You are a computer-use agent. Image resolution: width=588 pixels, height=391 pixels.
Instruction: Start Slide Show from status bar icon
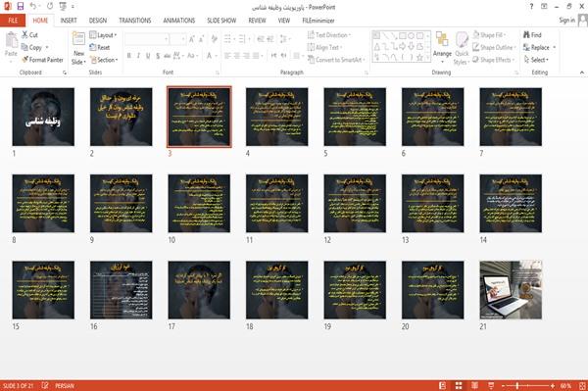[x=491, y=385]
